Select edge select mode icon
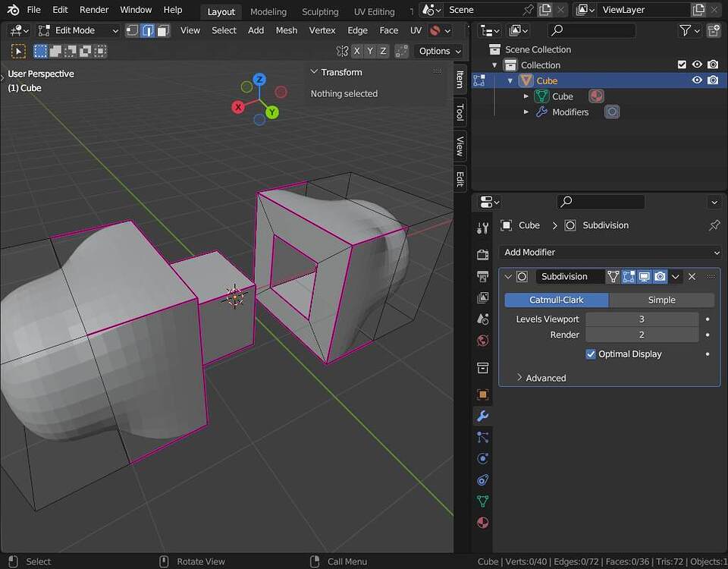Screen dimensions: 728x569 pos(148,30)
